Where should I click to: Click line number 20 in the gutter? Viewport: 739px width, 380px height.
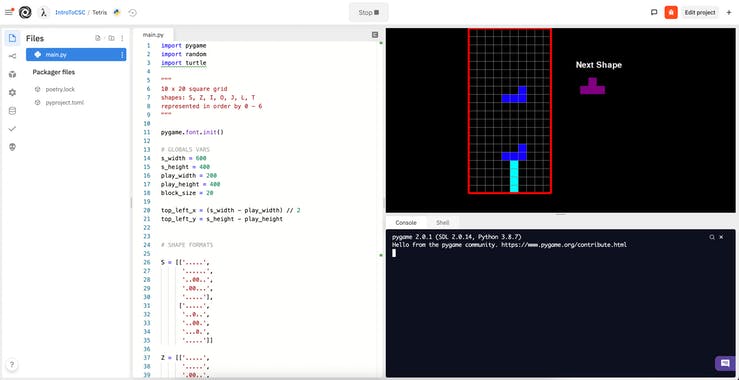(147, 210)
